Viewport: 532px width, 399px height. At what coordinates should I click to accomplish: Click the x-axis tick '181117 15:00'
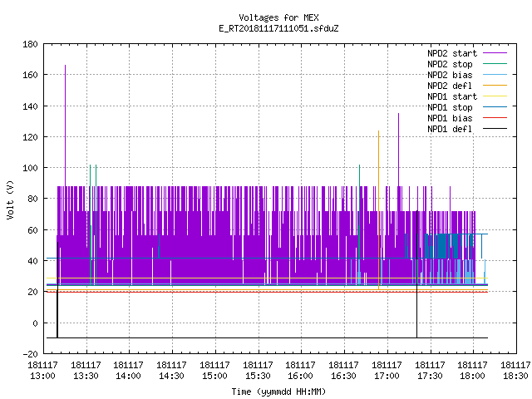pyautogui.click(x=214, y=371)
